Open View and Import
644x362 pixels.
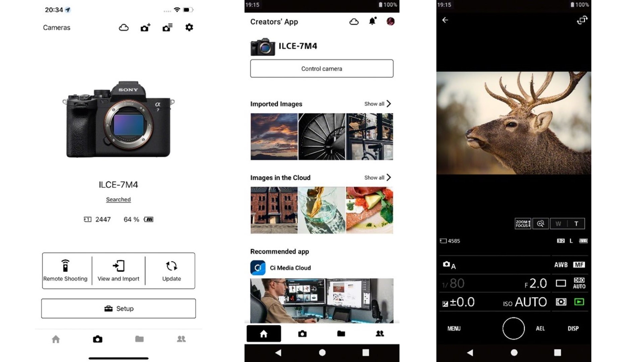coord(118,270)
